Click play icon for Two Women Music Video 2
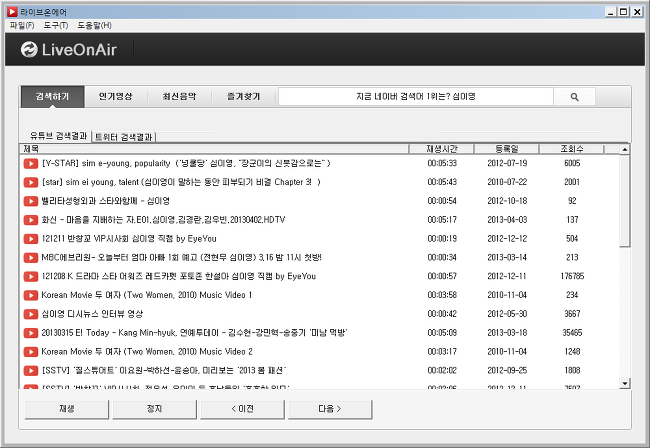Viewport: 650px width, 448px height. pyautogui.click(x=31, y=352)
